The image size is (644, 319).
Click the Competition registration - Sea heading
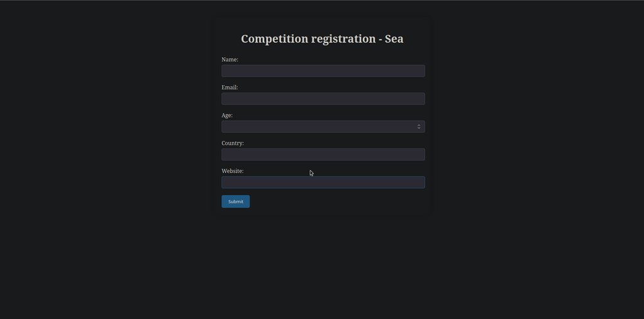click(322, 39)
